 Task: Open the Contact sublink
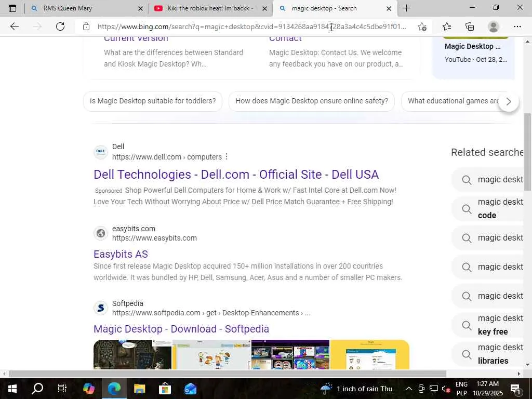285,38
